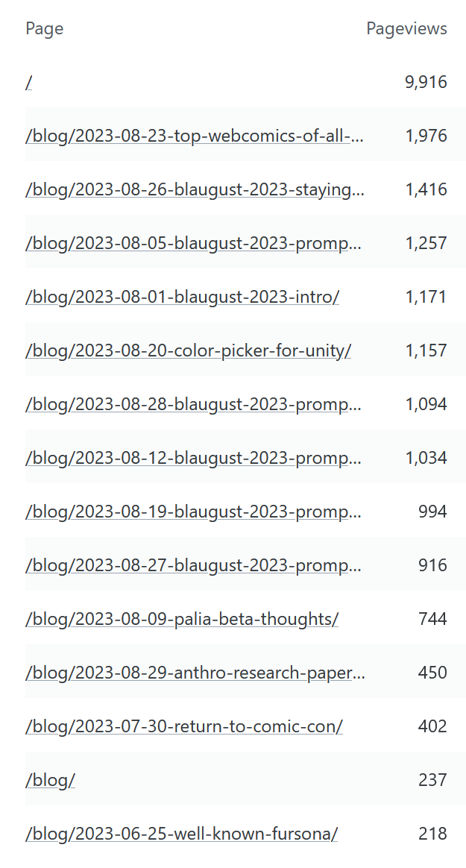Select the 9,916 pageviews value
466x868 pixels.
pyautogui.click(x=426, y=82)
